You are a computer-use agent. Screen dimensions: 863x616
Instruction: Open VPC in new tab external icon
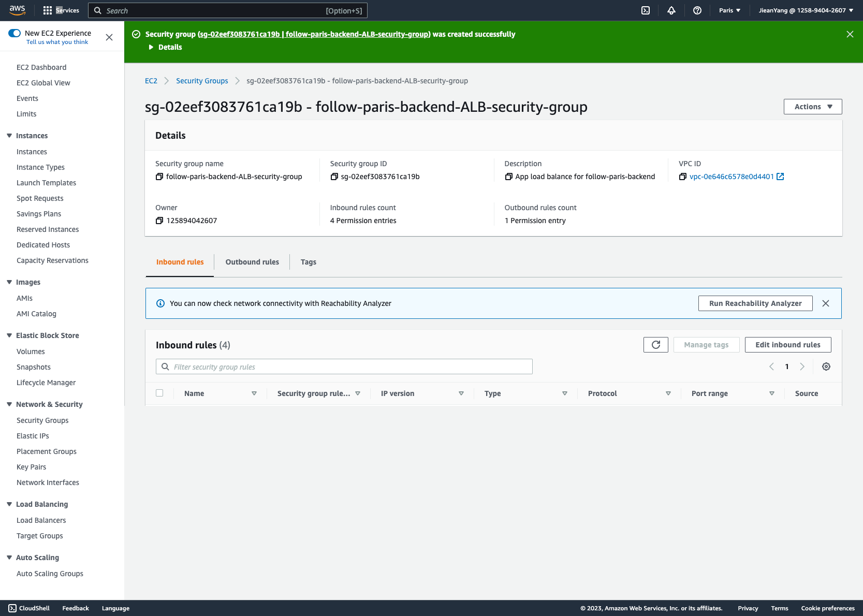point(781,177)
